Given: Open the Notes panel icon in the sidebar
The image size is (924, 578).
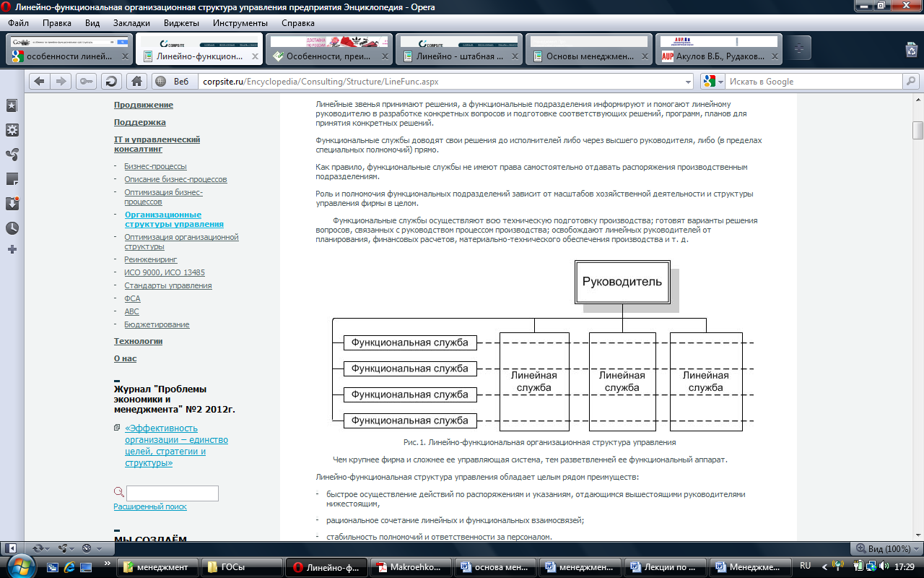Looking at the screenshot, I should [12, 179].
